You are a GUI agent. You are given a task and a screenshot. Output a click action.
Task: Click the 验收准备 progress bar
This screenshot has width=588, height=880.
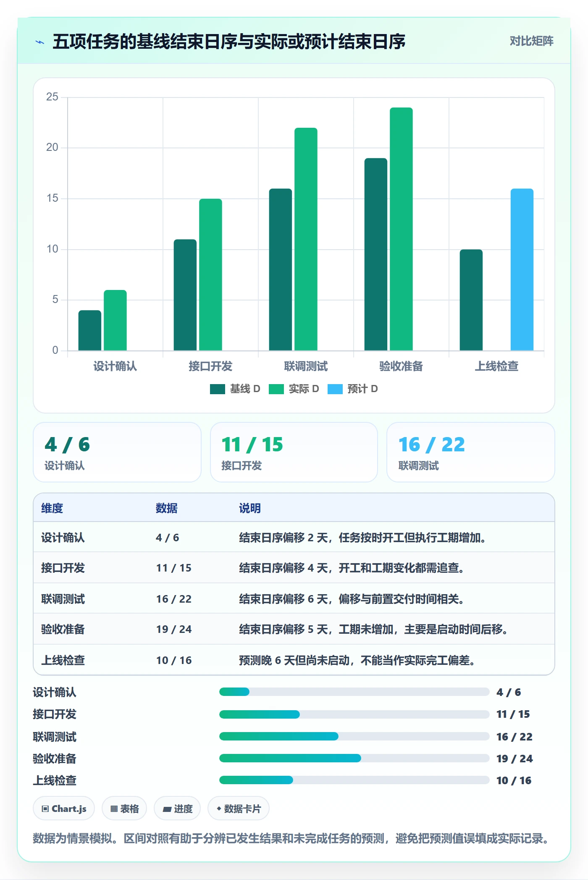tap(354, 758)
